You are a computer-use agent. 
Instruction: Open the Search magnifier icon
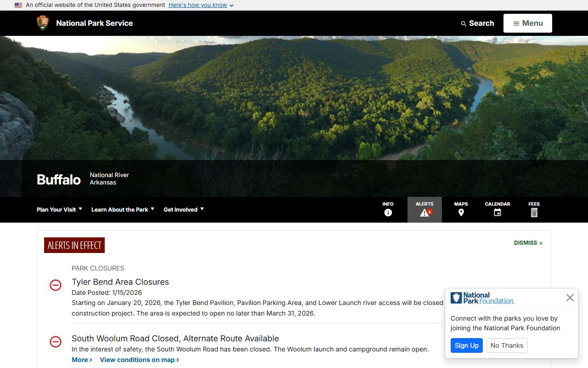[x=464, y=23]
